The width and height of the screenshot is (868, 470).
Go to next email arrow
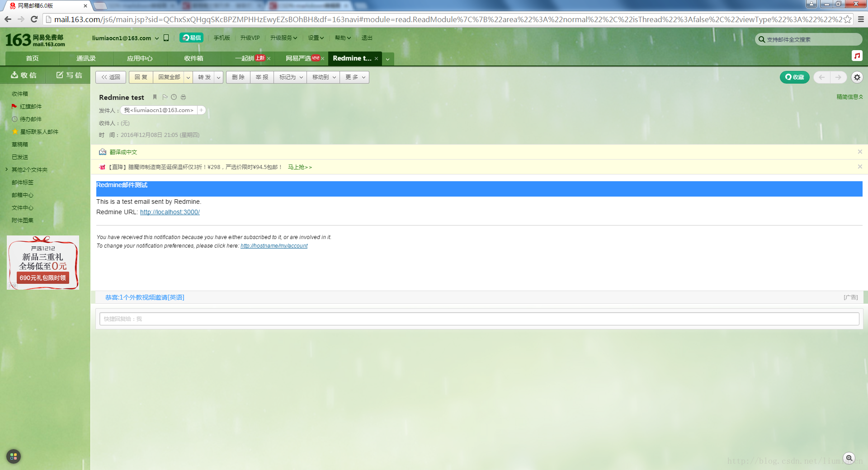pos(838,77)
